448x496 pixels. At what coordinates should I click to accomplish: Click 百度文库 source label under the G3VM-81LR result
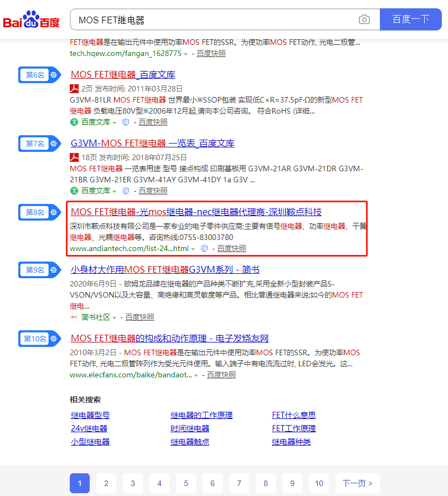point(96,122)
